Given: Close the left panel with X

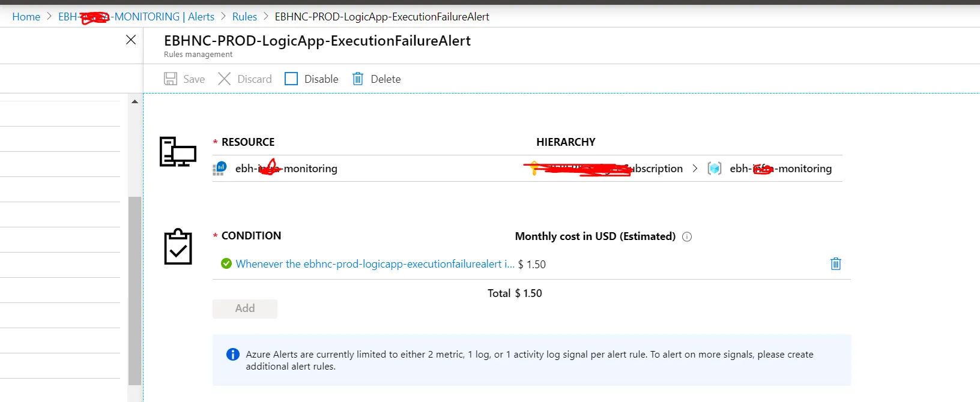Looking at the screenshot, I should coord(131,40).
